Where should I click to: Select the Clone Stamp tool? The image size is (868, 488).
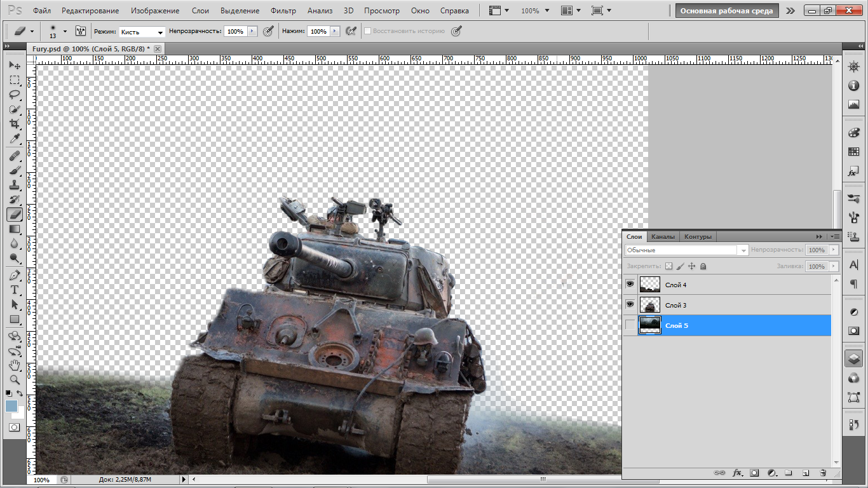(x=15, y=185)
